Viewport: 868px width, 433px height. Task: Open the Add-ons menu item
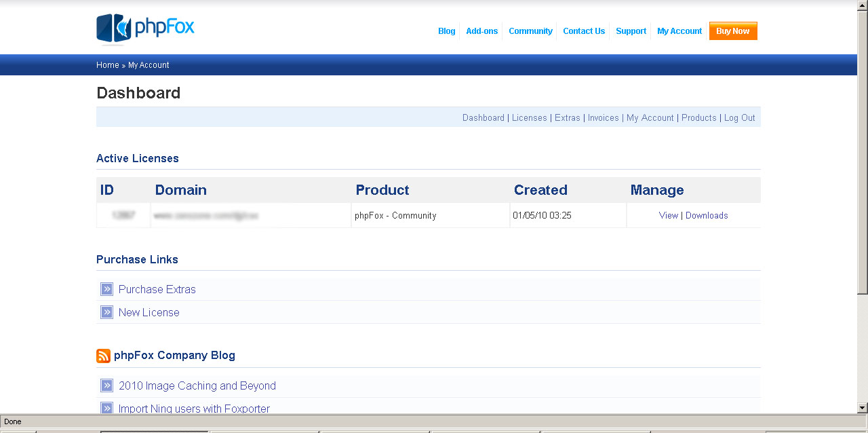point(482,31)
